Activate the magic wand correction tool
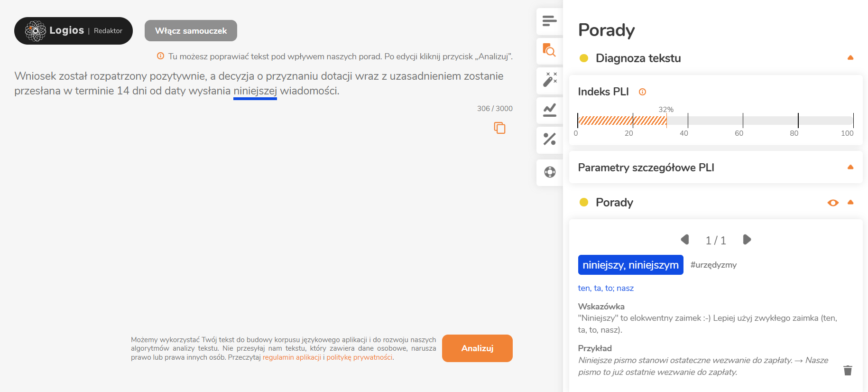The width and height of the screenshot is (868, 392). tap(549, 80)
